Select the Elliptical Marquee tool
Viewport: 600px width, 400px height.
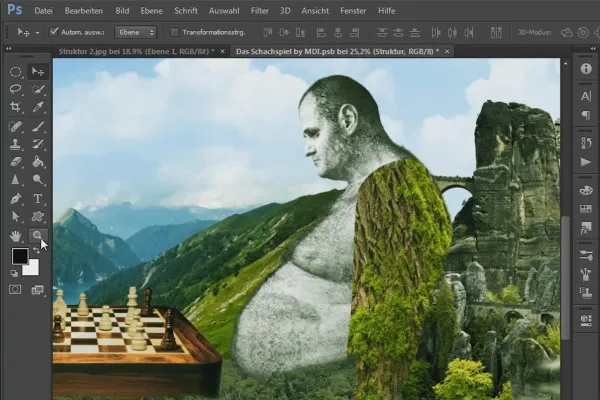pyautogui.click(x=15, y=72)
